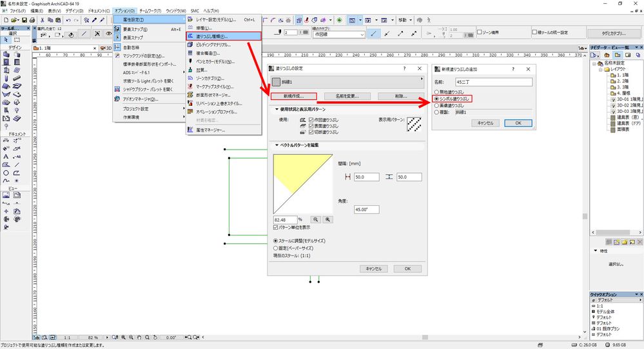Viewport: 644px width, 349px height.
Task: Click キャンセル in 塗りつぶしの設定 dialog
Action: click(x=374, y=268)
